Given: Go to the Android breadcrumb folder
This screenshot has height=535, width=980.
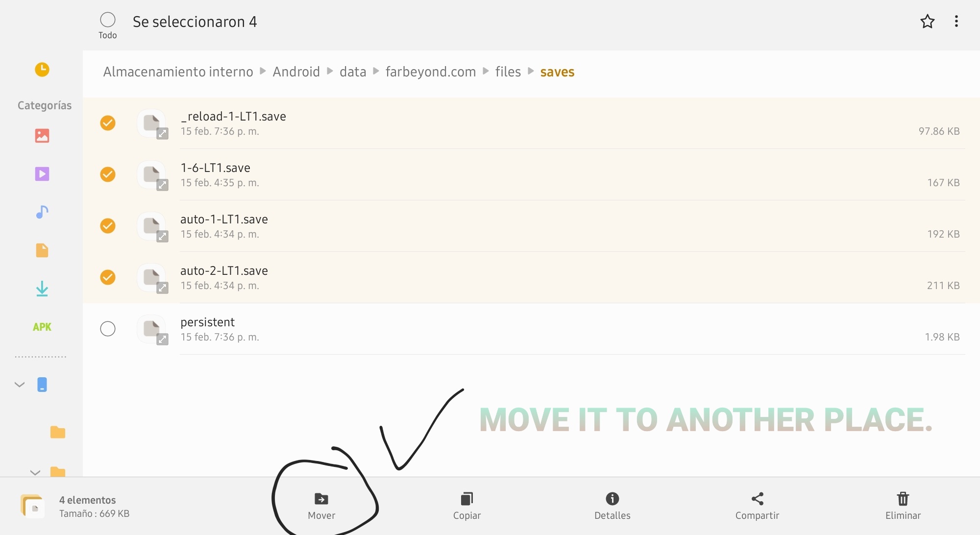Looking at the screenshot, I should coord(296,72).
